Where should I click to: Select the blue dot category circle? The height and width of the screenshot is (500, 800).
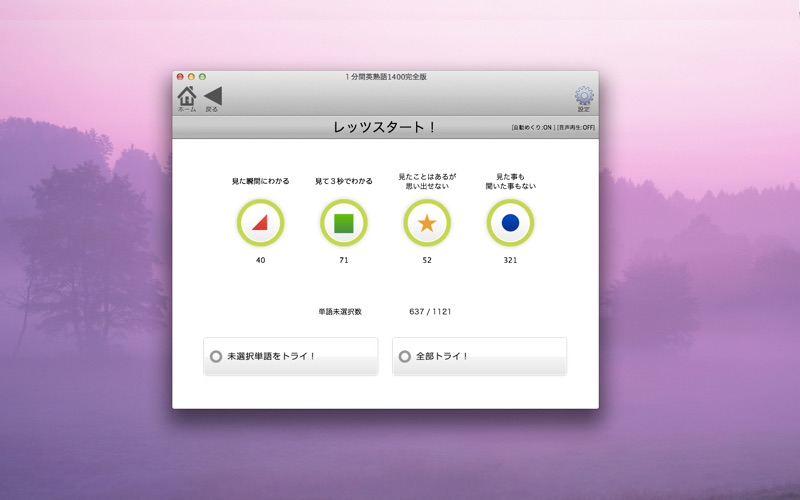click(x=510, y=223)
